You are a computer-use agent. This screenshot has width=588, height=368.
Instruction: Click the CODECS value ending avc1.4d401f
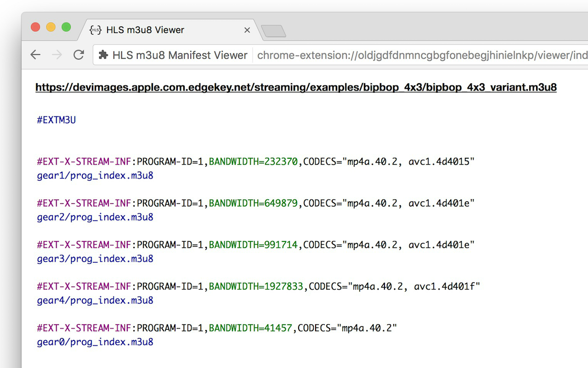(394, 286)
